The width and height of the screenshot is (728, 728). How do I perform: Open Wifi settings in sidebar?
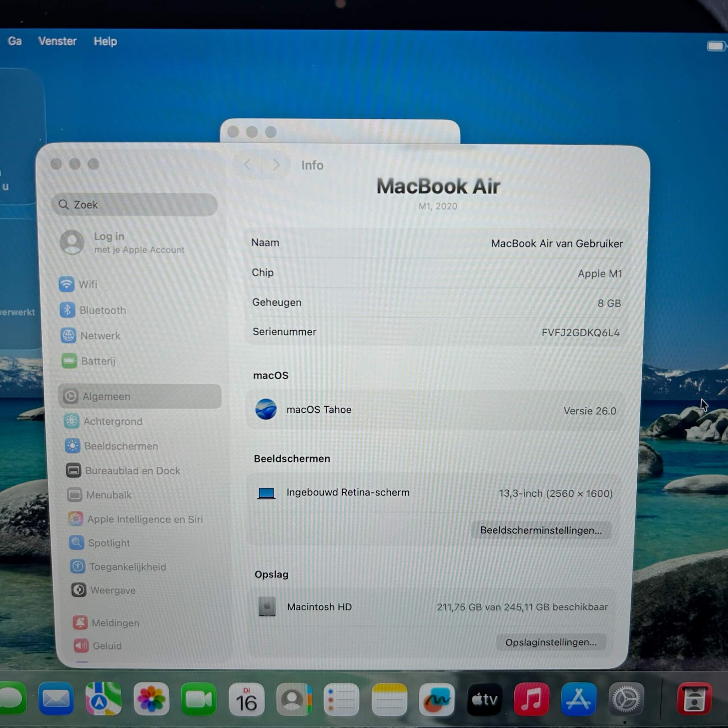78,284
